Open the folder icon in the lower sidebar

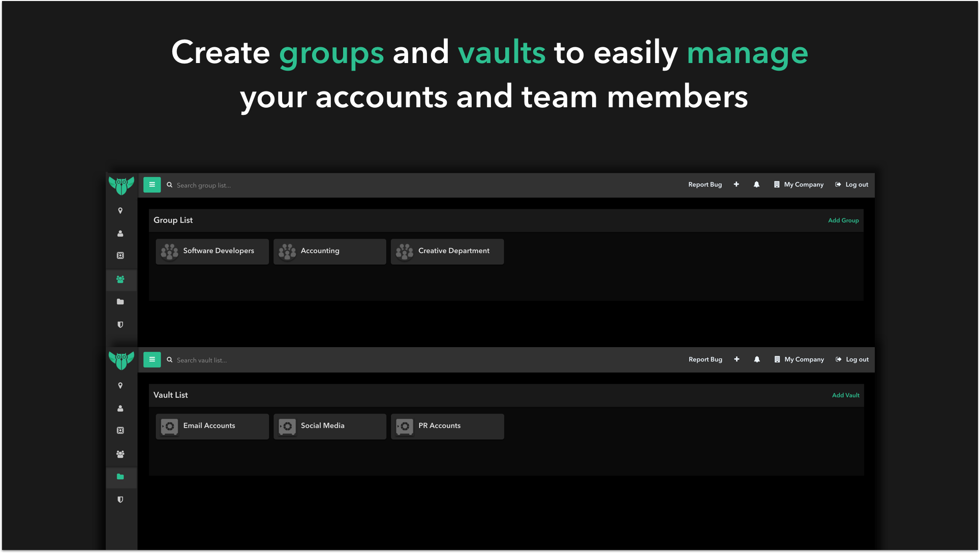120,477
